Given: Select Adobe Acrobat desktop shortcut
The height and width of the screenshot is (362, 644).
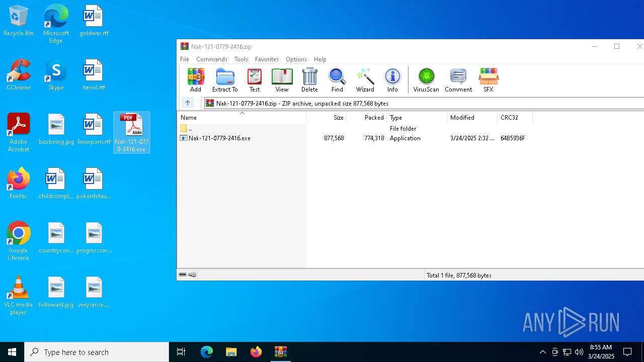Looking at the screenshot, I should coord(19,132).
